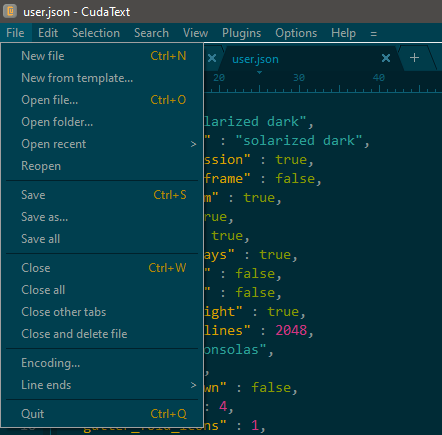This screenshot has width=442, height=435.
Task: Choose Save as... menu entry
Action: (x=102, y=217)
